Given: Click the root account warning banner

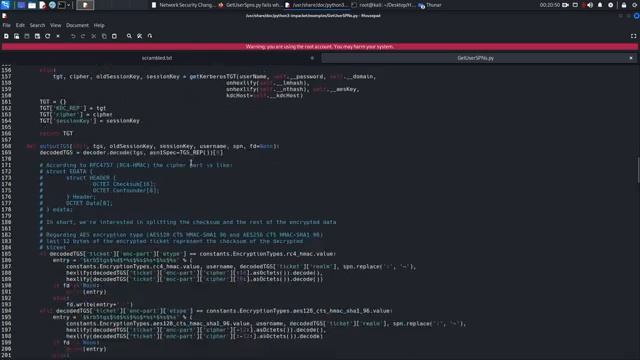Looking at the screenshot, I should click(320, 47).
